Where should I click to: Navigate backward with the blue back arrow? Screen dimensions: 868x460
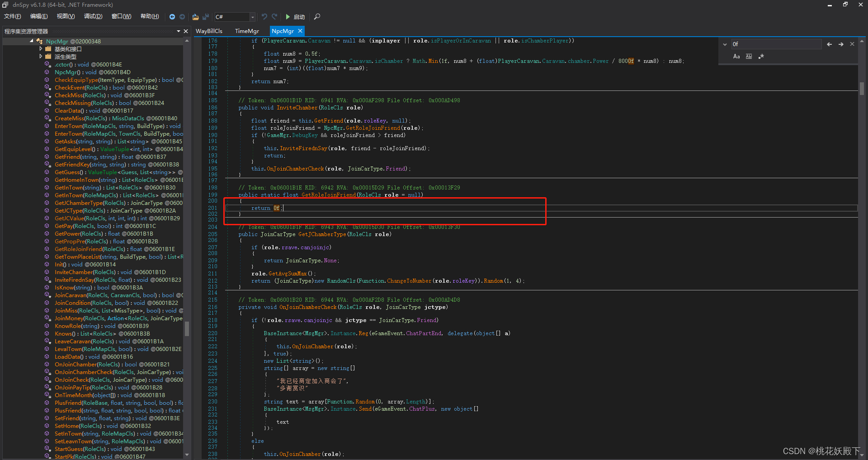(172, 17)
